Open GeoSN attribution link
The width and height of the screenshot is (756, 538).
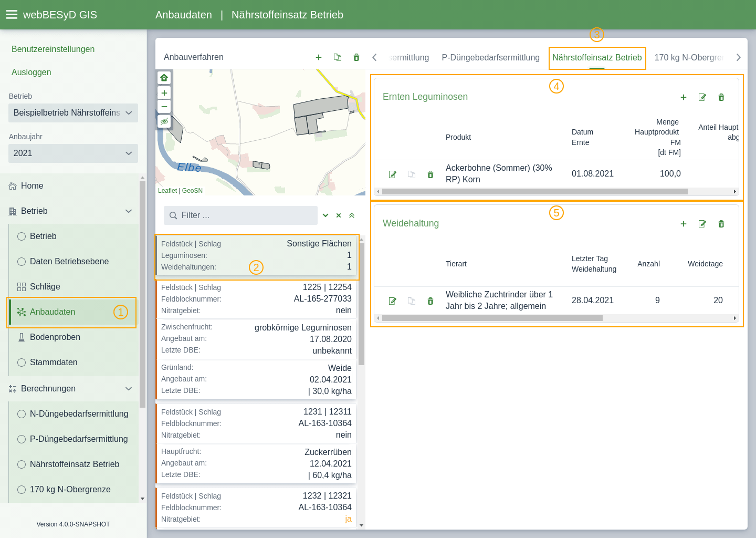(x=192, y=191)
